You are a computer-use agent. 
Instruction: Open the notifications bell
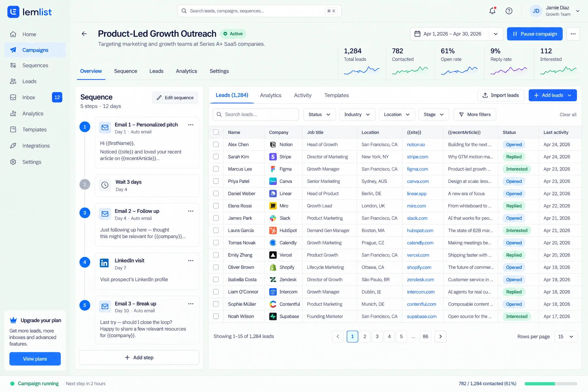coord(492,11)
